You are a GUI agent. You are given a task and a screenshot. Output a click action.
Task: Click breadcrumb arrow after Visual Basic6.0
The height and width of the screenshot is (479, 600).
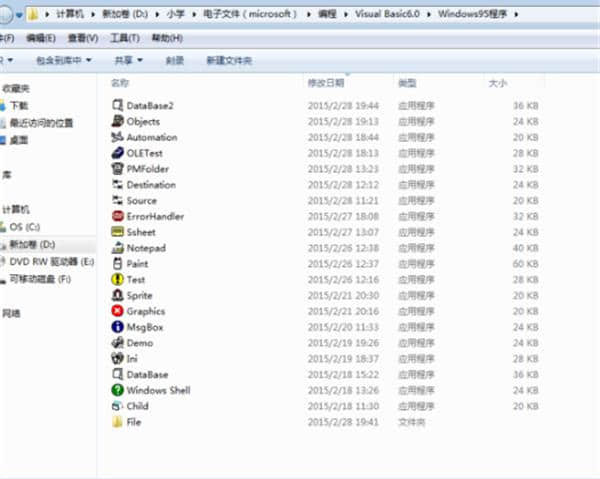430,15
